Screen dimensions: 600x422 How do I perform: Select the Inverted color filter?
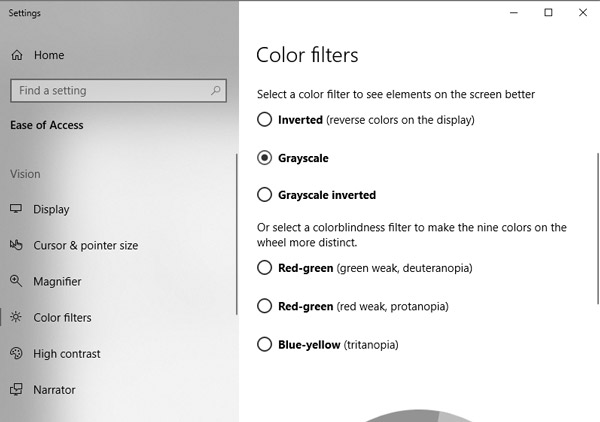tap(265, 120)
